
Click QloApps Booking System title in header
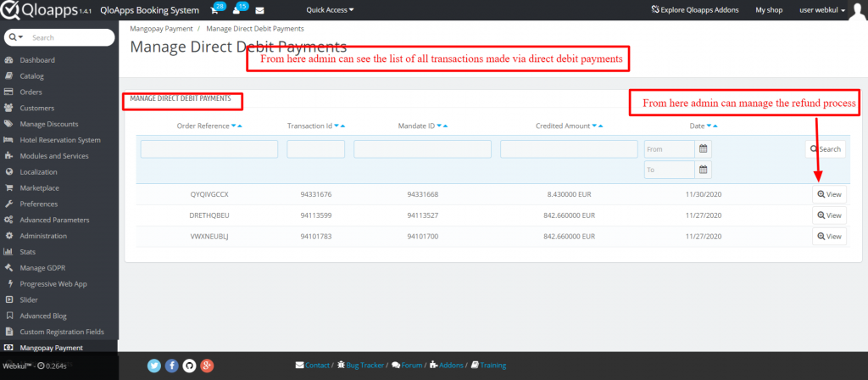(149, 10)
